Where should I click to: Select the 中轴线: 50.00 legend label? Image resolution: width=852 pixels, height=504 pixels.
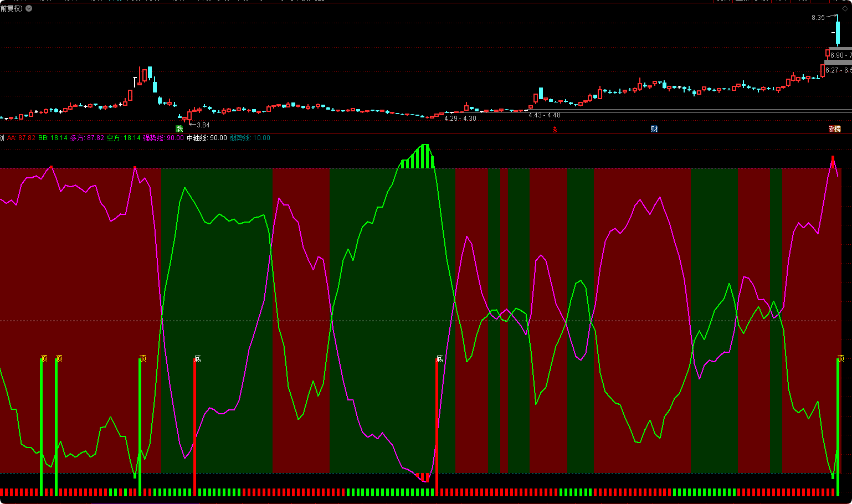coord(207,138)
